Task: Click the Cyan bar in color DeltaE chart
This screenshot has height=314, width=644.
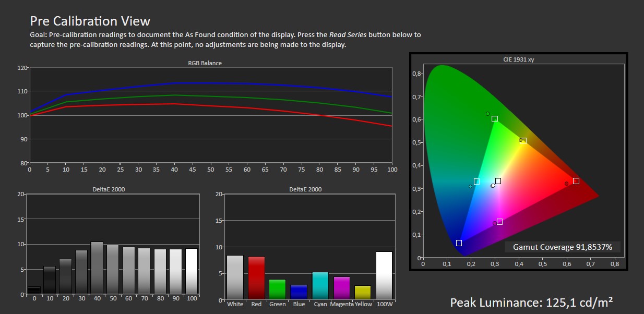Action: click(320, 286)
